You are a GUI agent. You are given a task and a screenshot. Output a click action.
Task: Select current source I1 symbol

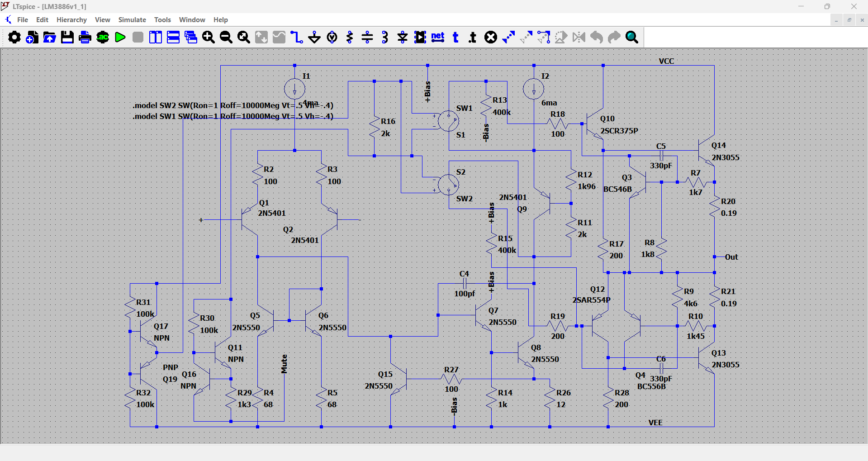tap(294, 89)
